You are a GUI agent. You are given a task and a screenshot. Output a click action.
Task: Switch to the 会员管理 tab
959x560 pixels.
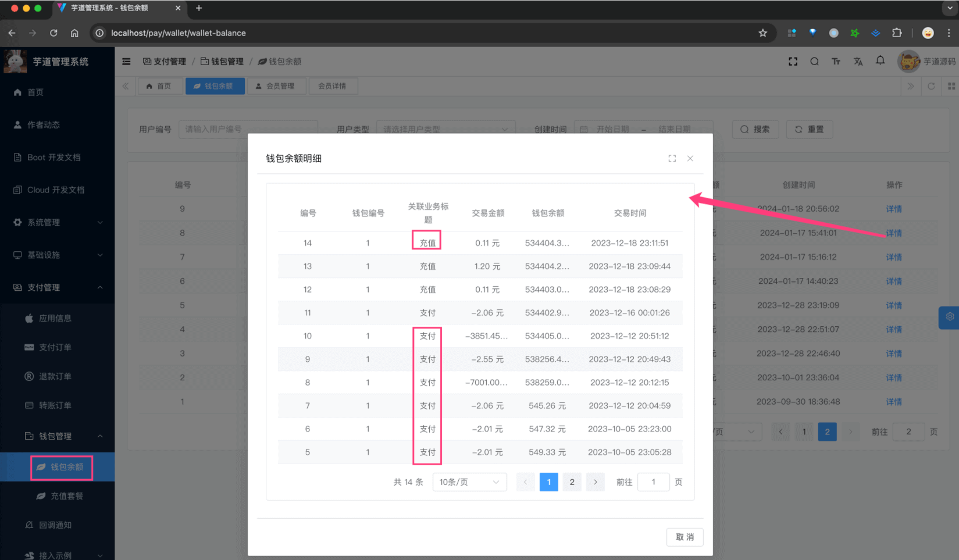pyautogui.click(x=275, y=86)
